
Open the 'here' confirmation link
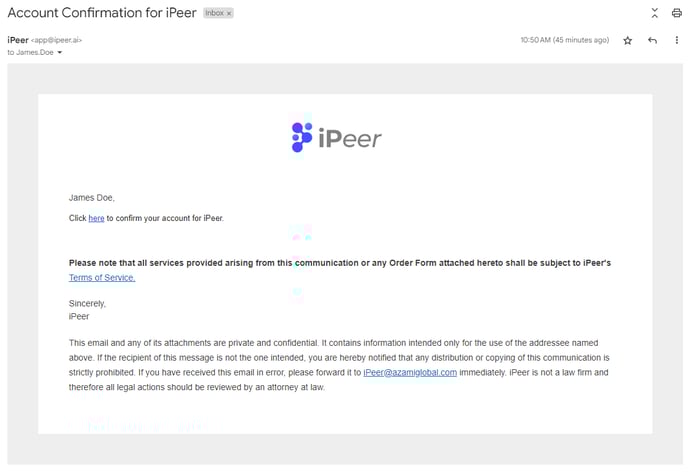click(96, 218)
